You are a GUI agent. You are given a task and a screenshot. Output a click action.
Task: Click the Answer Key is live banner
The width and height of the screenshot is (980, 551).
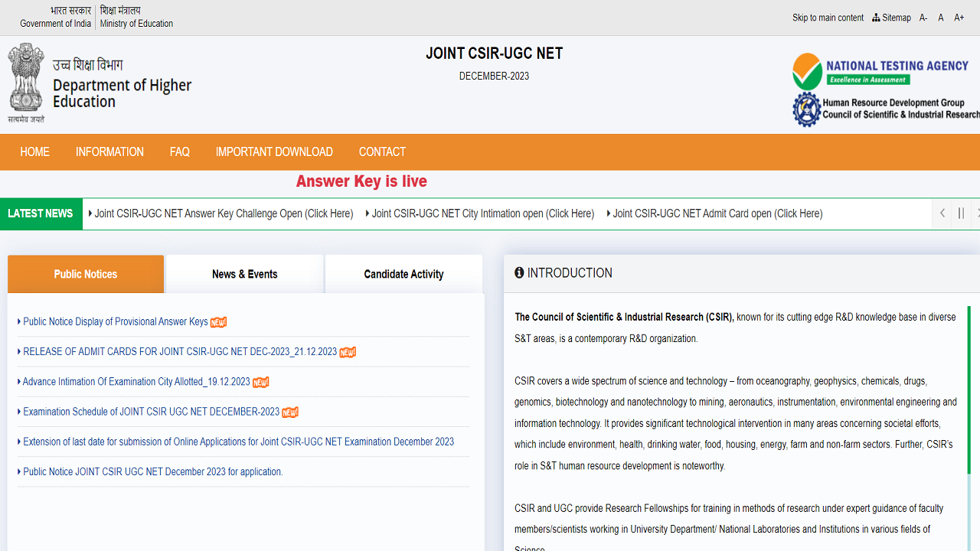point(361,181)
